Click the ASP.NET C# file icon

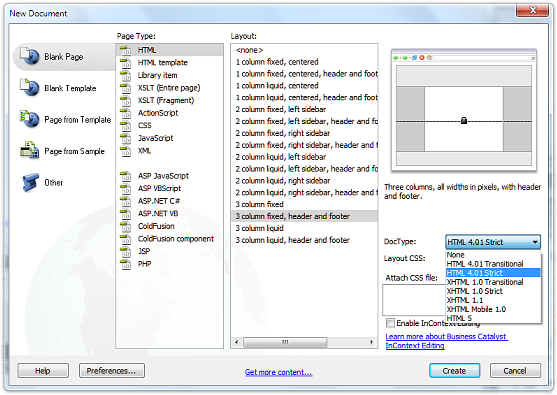(125, 201)
